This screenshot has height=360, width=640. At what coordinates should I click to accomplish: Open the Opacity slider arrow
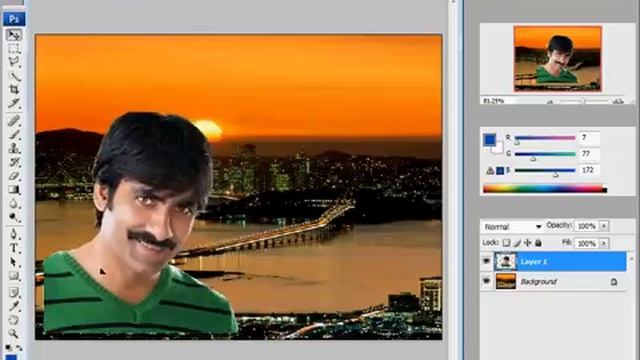coord(604,226)
